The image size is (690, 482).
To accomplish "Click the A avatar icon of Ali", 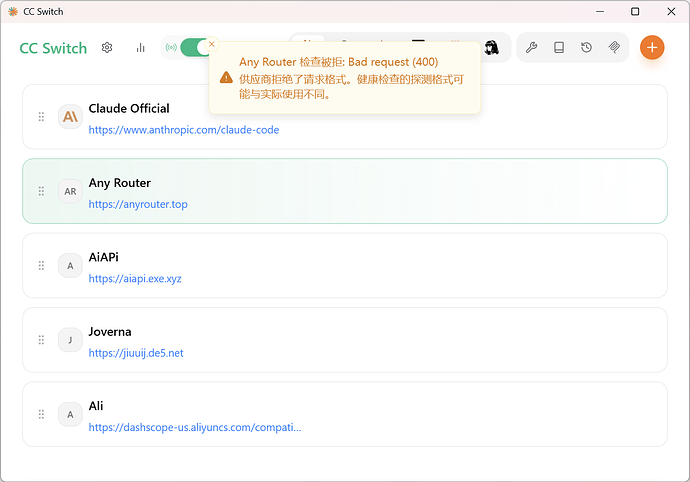I will pos(70,414).
